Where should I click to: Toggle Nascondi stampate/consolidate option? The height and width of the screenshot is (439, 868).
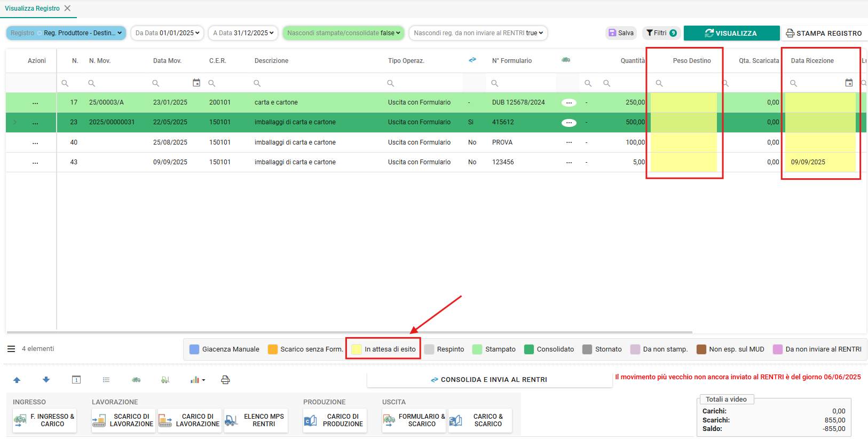click(343, 33)
